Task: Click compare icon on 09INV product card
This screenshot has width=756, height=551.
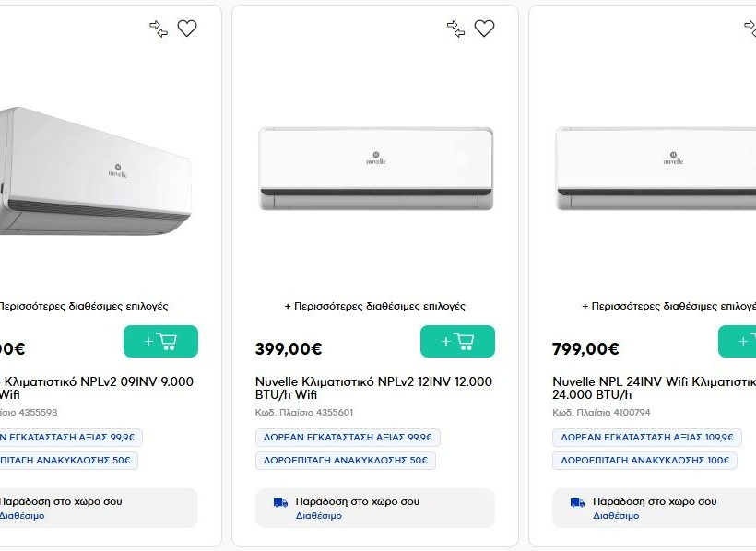Action: click(159, 29)
